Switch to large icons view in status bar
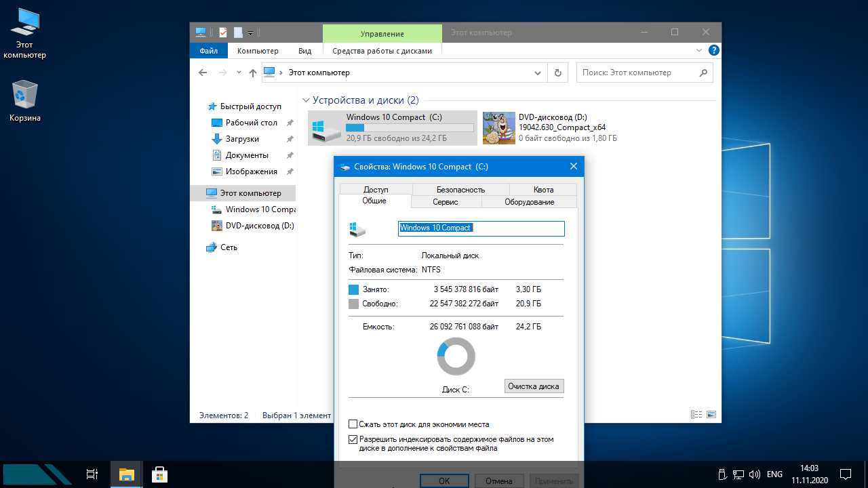Screen dimensions: 868x488 pyautogui.click(x=711, y=415)
